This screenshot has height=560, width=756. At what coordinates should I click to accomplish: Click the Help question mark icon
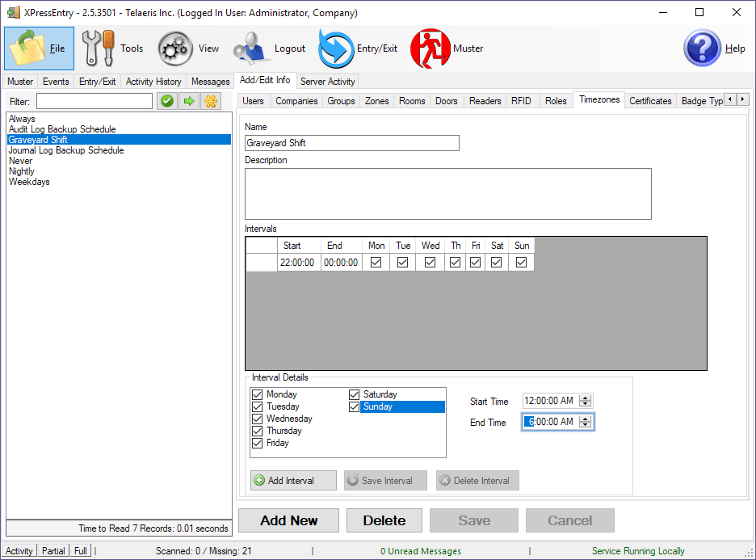pos(701,48)
